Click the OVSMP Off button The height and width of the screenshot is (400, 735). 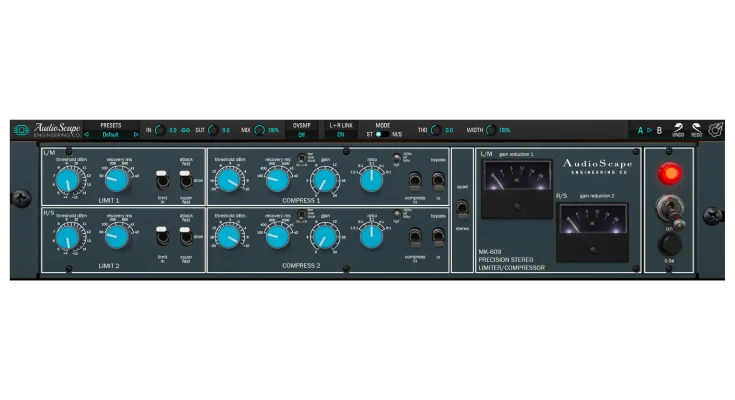[x=301, y=134]
